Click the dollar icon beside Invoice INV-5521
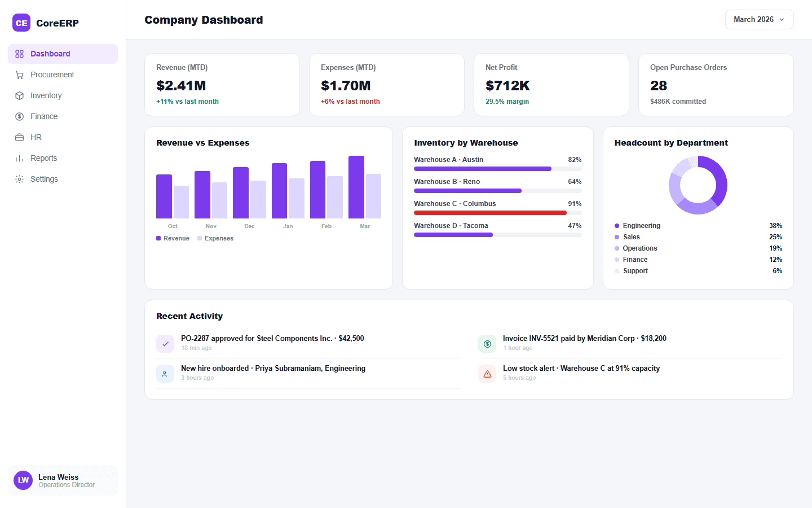This screenshot has height=508, width=812. point(487,343)
